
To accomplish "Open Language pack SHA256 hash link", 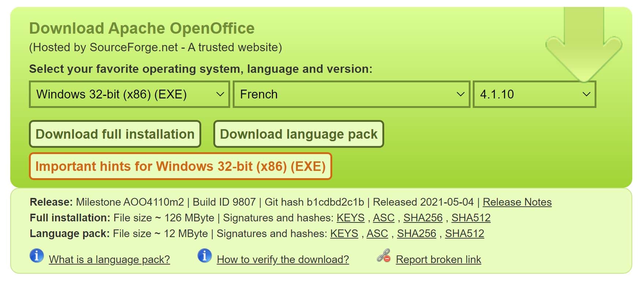I will click(x=416, y=234).
